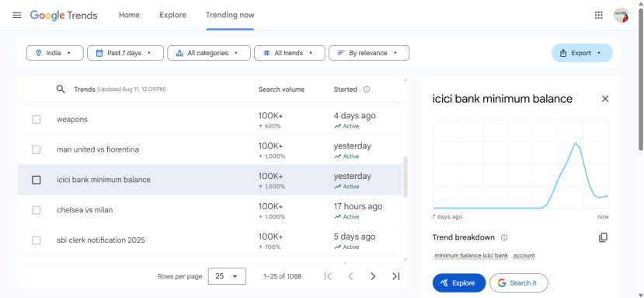Open the By relevance sort dropdown
Screen dimensions: 644x298
click(x=369, y=53)
